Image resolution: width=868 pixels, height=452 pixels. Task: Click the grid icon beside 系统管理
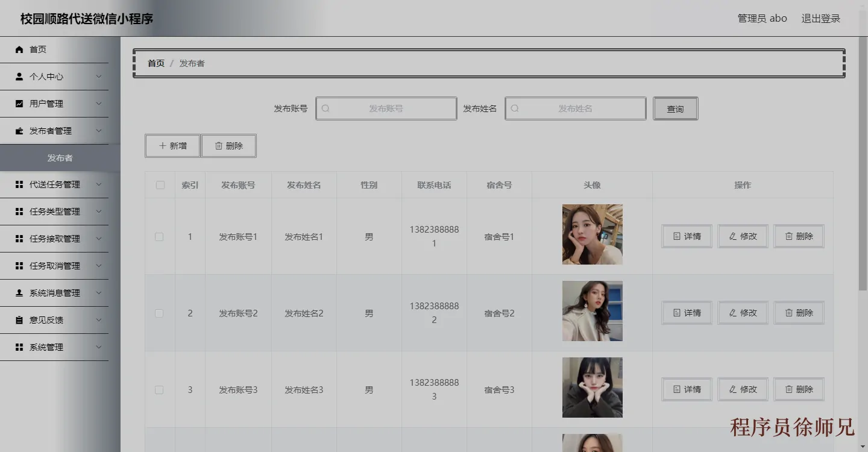coord(19,347)
